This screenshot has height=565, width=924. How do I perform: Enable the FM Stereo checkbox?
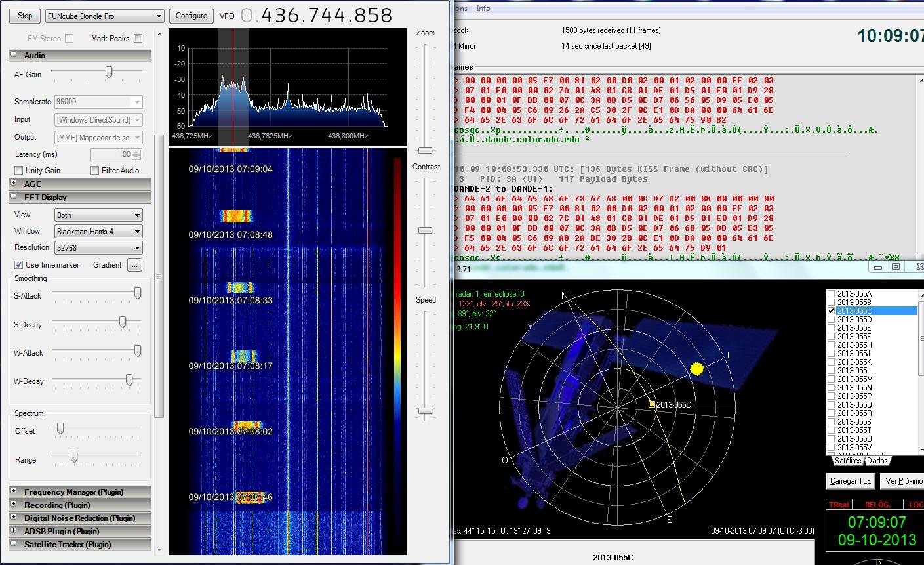(x=70, y=39)
